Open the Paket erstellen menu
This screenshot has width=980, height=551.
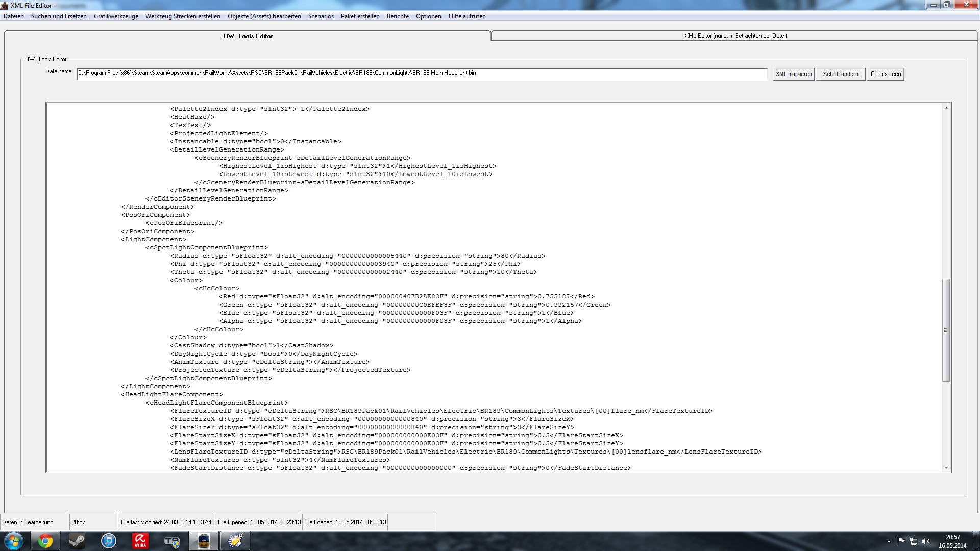[x=360, y=16]
